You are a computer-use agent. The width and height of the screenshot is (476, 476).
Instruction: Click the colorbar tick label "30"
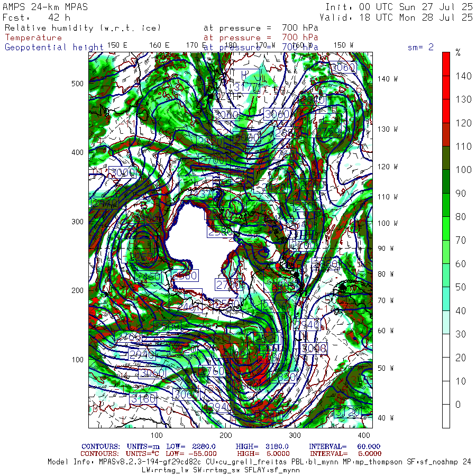tap(461, 334)
